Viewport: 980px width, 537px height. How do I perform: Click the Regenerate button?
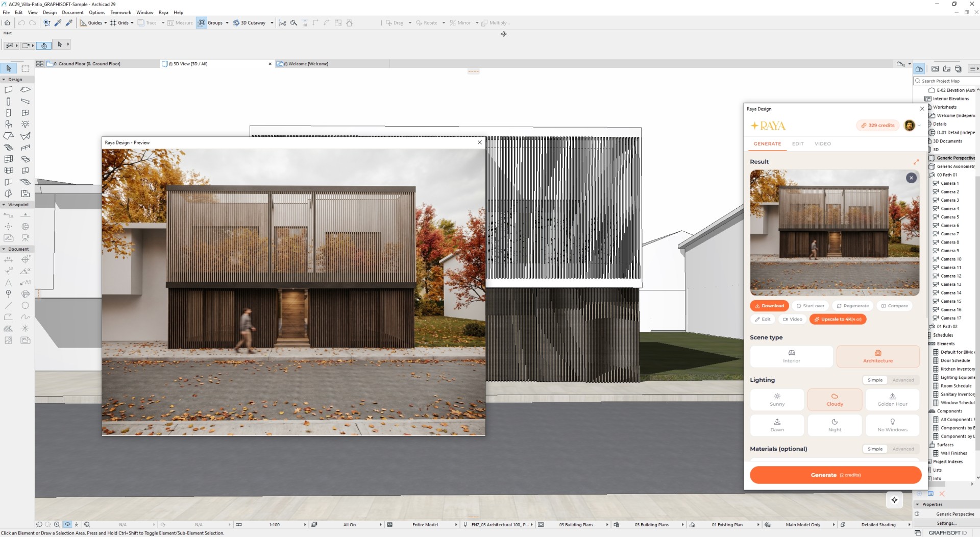(x=852, y=306)
